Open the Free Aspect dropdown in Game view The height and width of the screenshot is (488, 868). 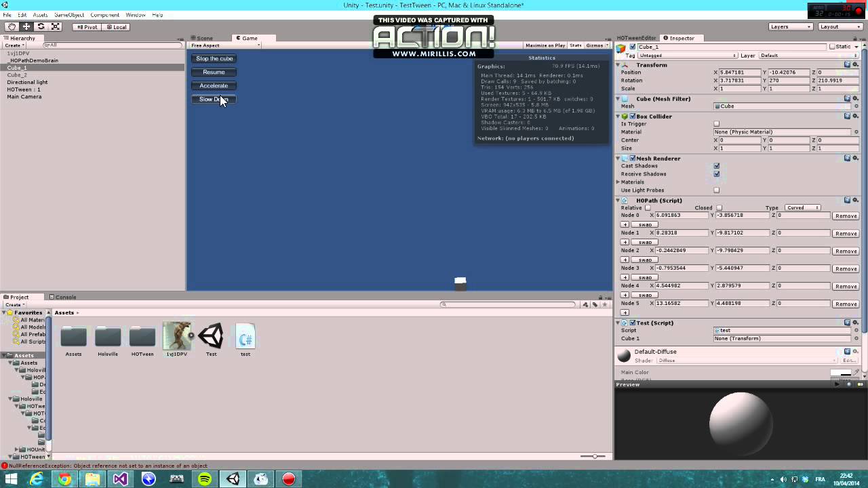click(x=224, y=45)
